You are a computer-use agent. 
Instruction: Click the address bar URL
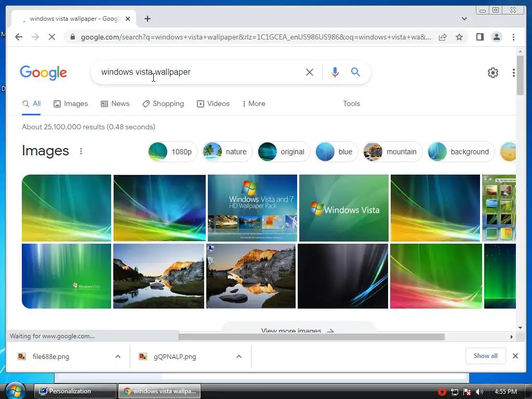pyautogui.click(x=256, y=37)
